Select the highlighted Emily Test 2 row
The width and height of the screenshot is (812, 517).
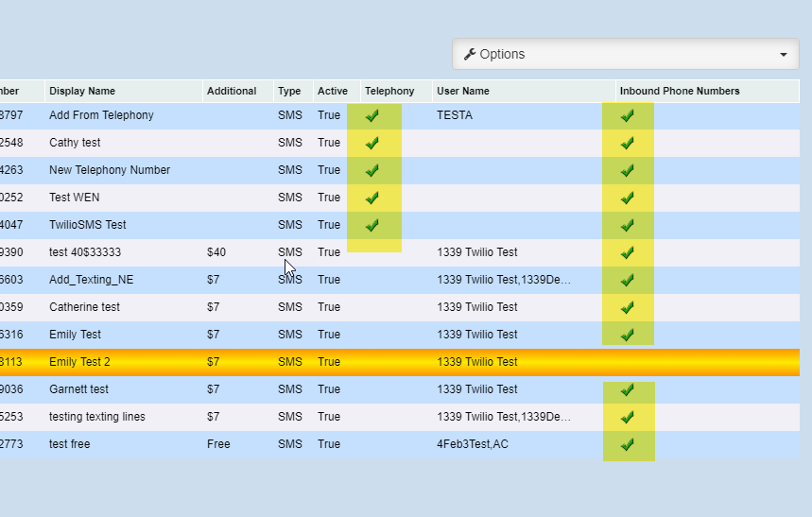click(79, 362)
